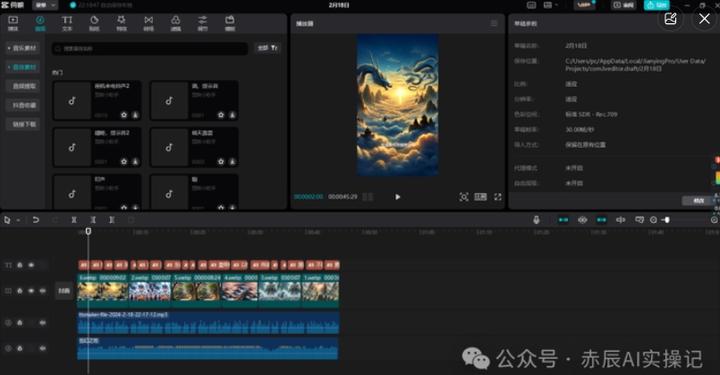Toggle clip linkage teal icon
The image size is (720, 375).
[601, 220]
